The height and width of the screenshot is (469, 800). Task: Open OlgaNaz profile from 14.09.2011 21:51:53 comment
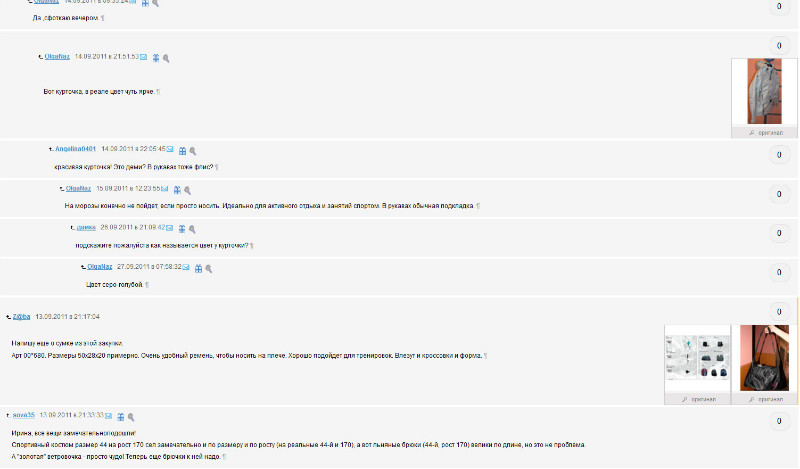coord(57,57)
